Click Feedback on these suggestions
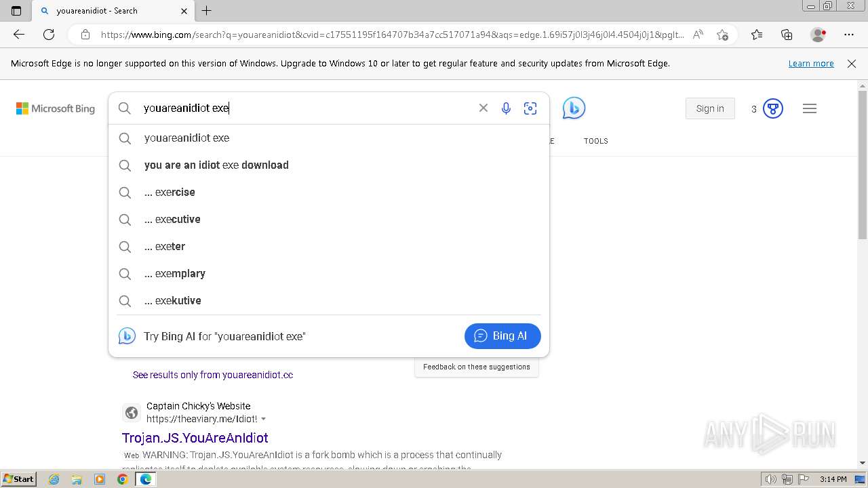The image size is (868, 488). (x=477, y=367)
